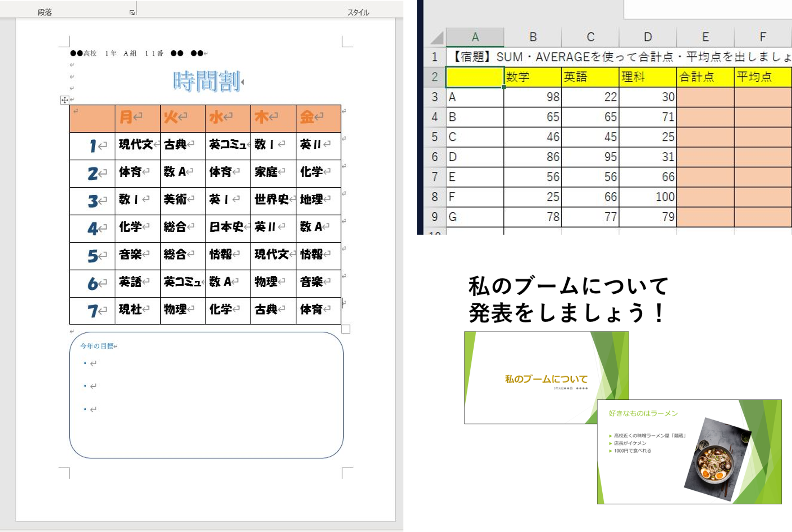
Task: Click the 家庭 cell in timetable
Action: (273, 173)
